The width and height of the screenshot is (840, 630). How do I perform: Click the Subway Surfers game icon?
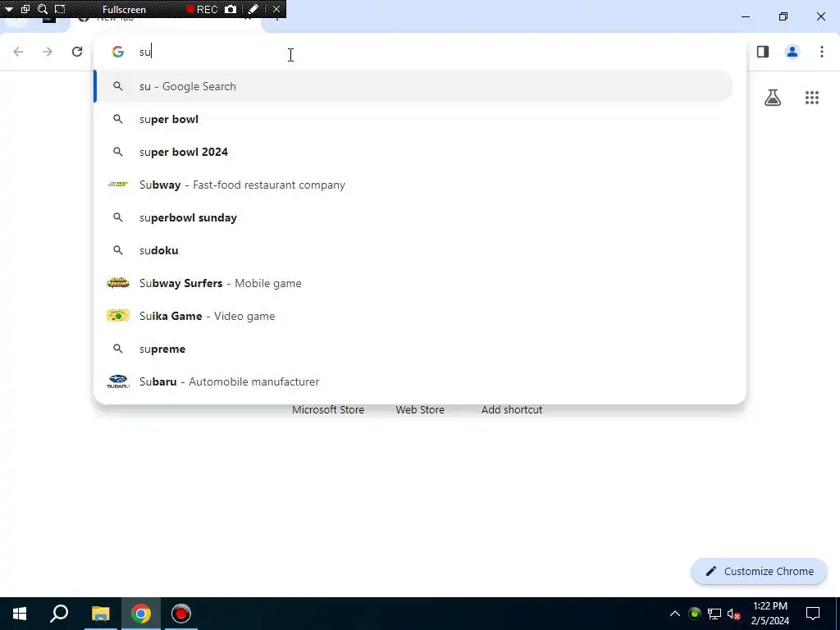coord(118,283)
